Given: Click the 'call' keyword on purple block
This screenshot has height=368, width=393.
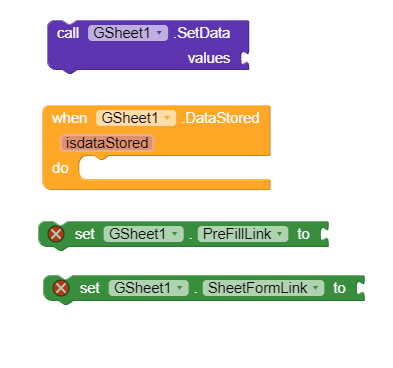Looking at the screenshot, I should 68,33.
